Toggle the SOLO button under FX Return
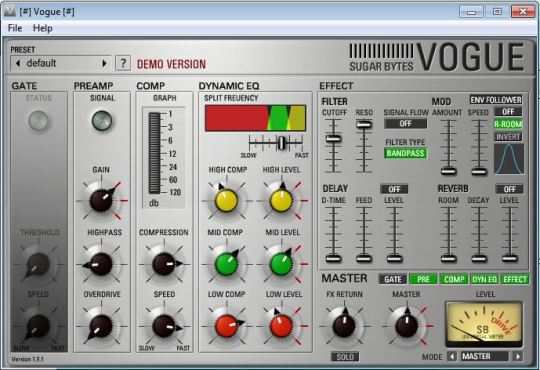Screen dimensions: 540x370 tap(345, 357)
